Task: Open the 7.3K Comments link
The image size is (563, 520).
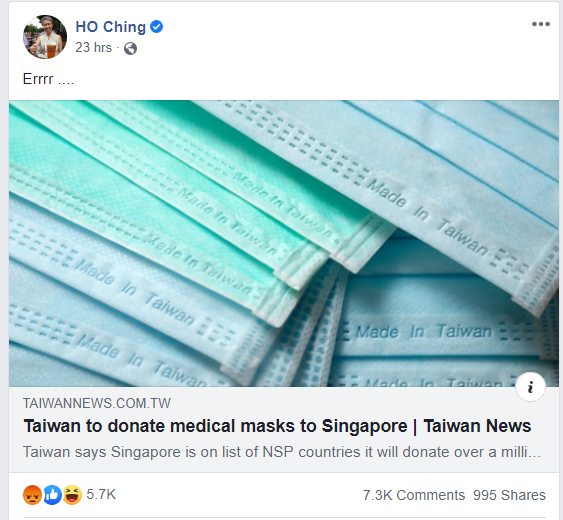Action: [x=414, y=495]
